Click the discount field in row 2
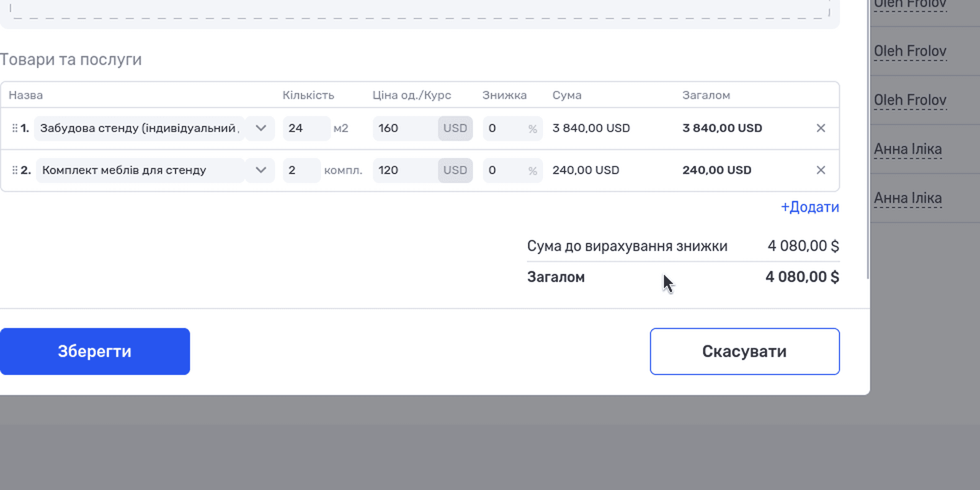The image size is (980, 490). pyautogui.click(x=512, y=170)
